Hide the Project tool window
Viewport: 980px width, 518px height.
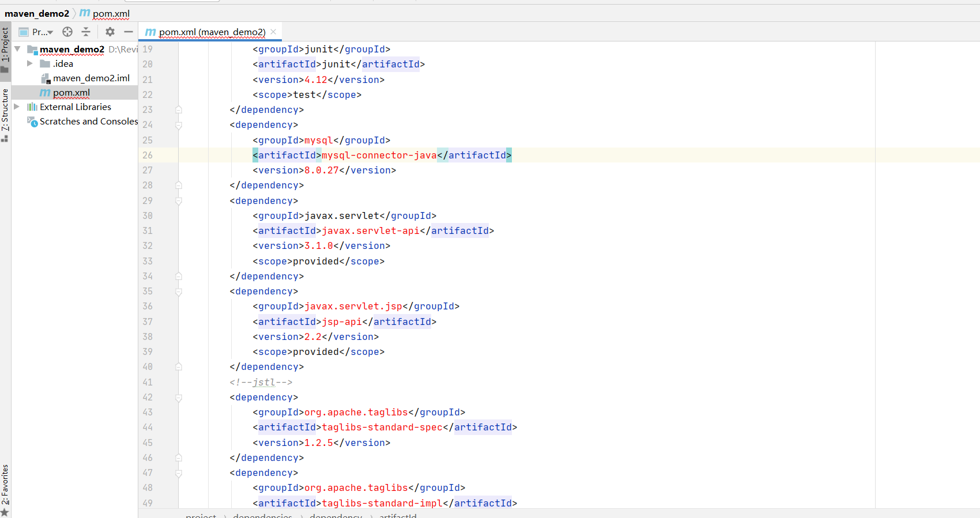129,32
